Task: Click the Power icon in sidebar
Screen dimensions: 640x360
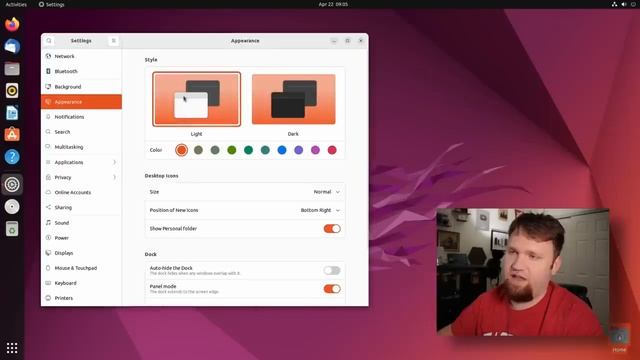Action: tap(48, 238)
